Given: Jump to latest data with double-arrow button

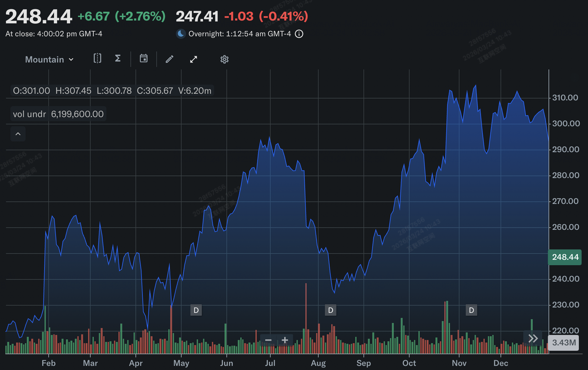Looking at the screenshot, I should click(x=533, y=339).
